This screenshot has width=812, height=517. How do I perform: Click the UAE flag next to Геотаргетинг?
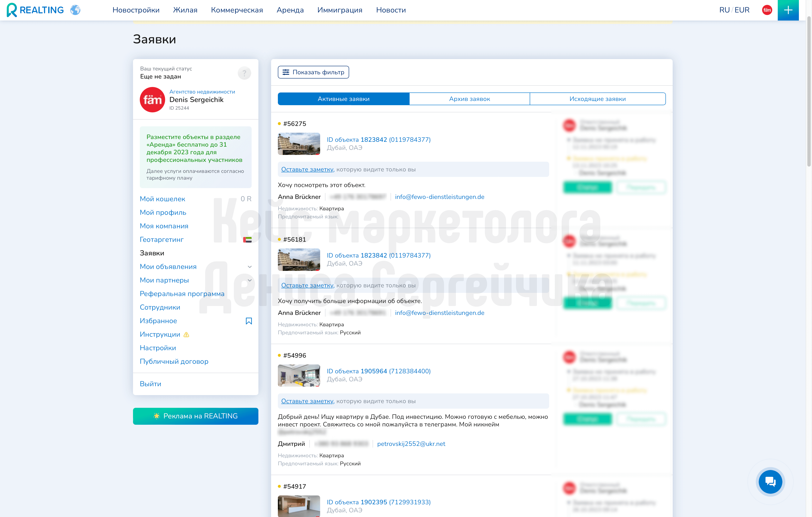pos(247,240)
